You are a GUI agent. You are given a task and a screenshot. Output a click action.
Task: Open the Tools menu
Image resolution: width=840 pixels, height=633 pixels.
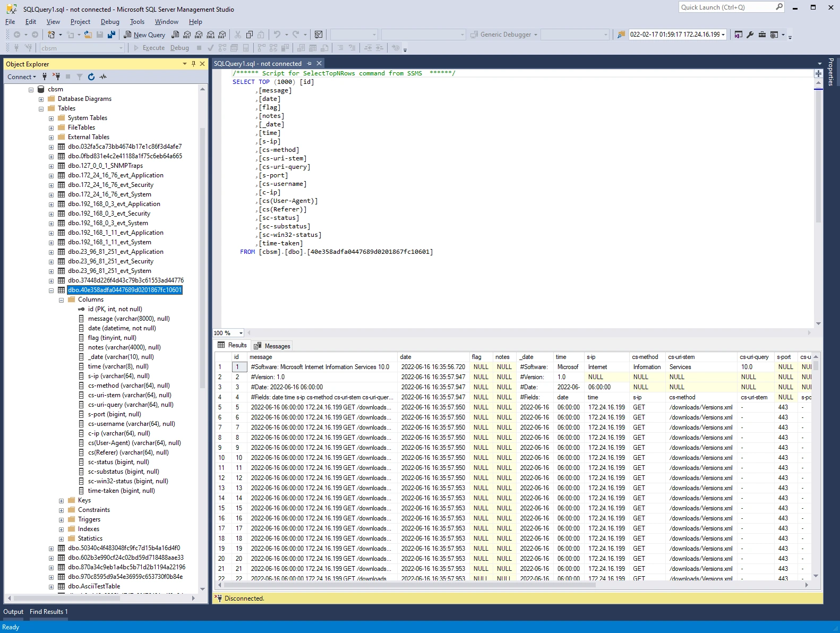(137, 22)
